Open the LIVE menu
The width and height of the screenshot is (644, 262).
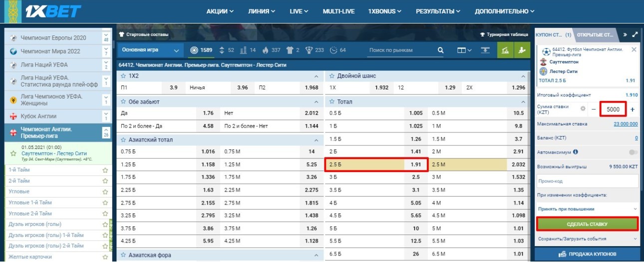pos(299,11)
